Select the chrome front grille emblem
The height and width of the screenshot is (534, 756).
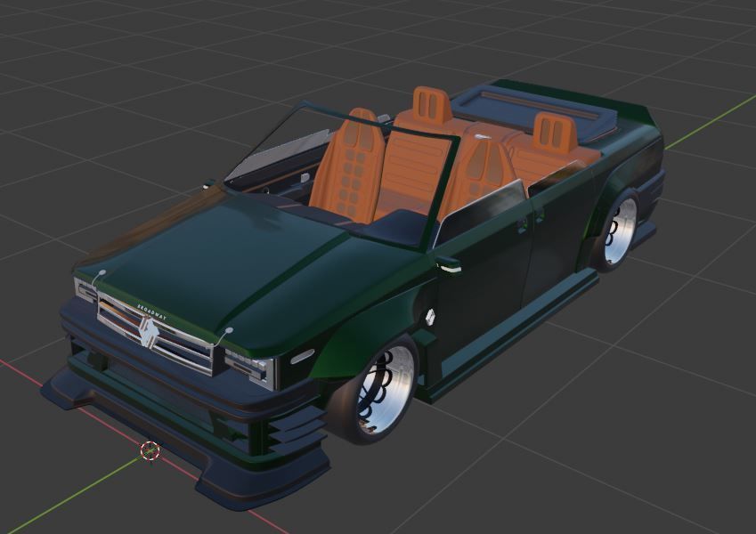150,332
